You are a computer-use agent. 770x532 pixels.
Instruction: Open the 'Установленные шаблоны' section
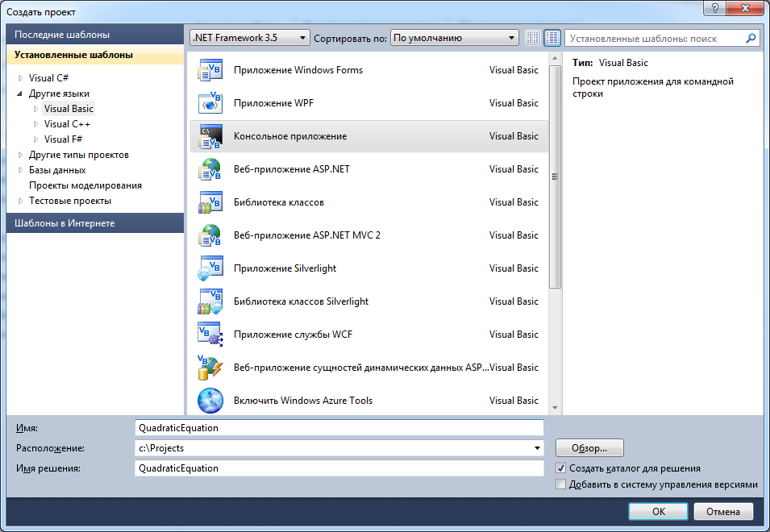coord(95,55)
